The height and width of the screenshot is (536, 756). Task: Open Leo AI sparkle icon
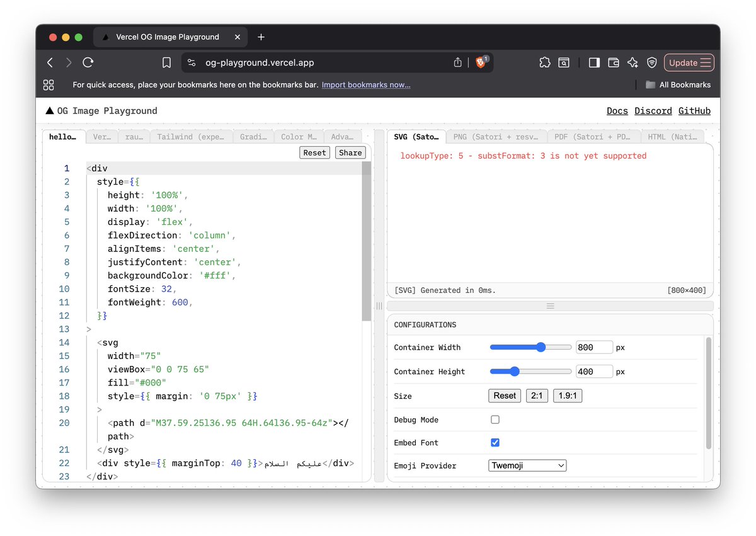[x=633, y=62]
